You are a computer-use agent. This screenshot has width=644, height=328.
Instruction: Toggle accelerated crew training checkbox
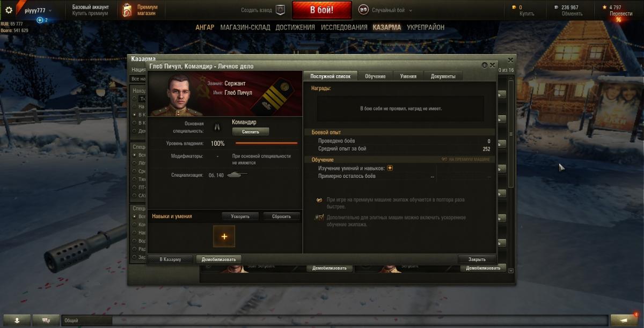[320, 217]
